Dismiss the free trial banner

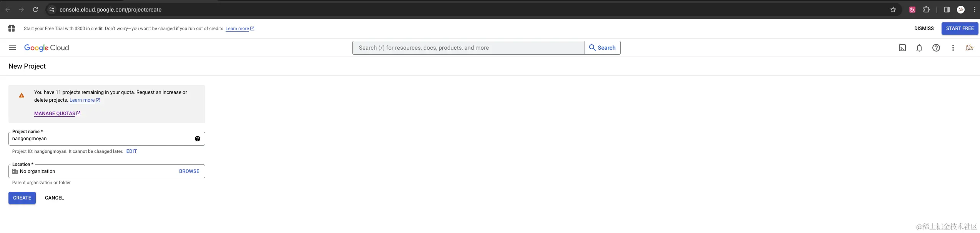pos(924,28)
